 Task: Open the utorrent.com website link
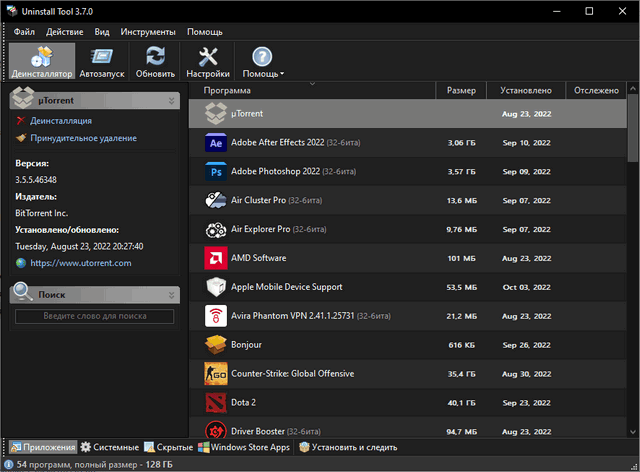point(80,263)
